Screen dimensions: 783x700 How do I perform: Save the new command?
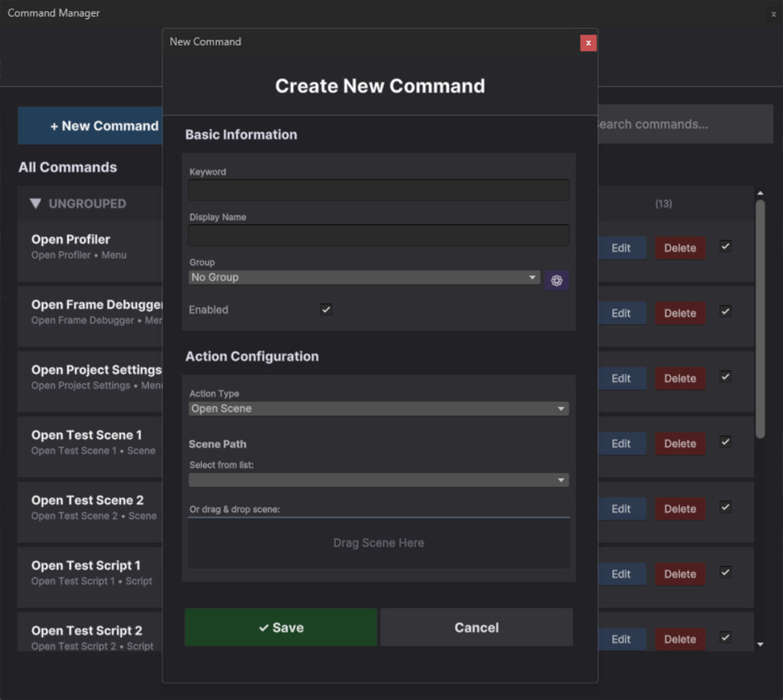click(281, 627)
